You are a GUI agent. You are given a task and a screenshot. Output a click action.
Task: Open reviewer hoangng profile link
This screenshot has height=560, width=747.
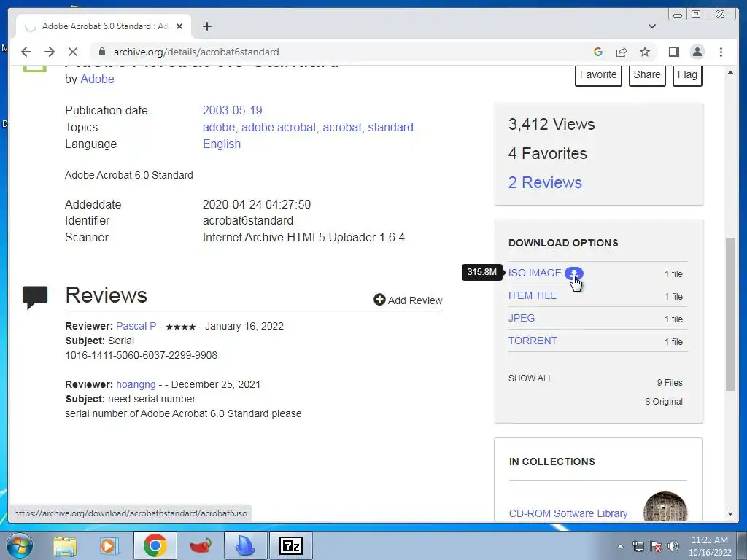tap(136, 385)
